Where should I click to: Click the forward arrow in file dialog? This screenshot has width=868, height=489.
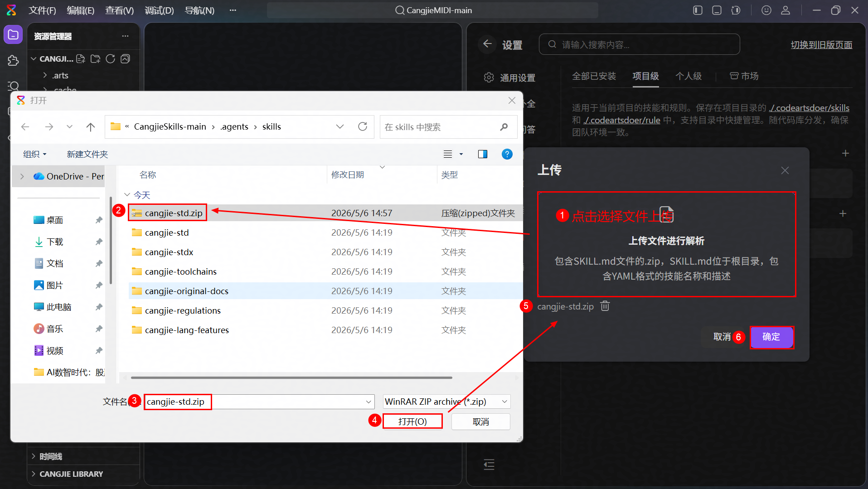click(49, 127)
